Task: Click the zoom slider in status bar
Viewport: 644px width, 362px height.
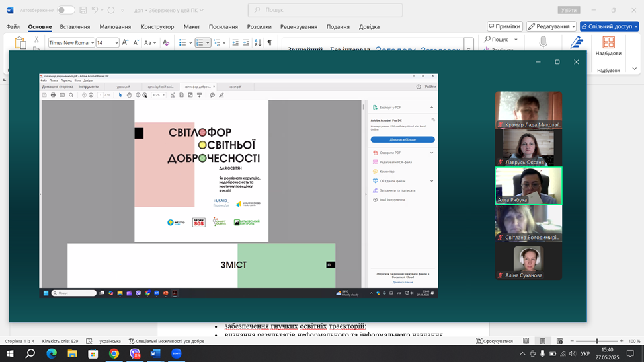Action: tap(596, 341)
